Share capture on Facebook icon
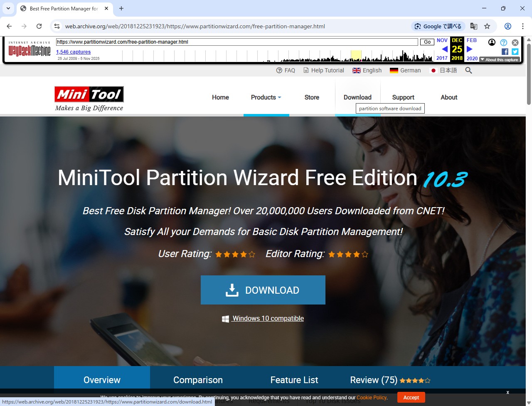This screenshot has height=406, width=532. tap(505, 52)
